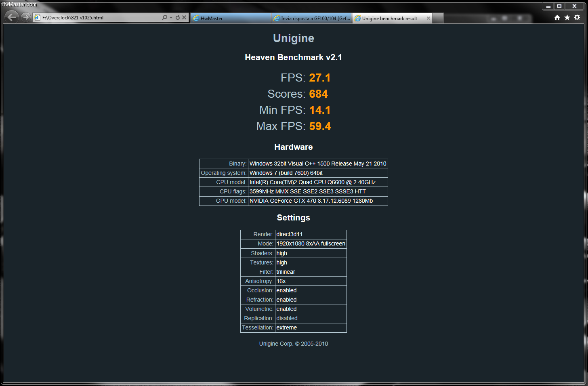
Task: Open the Home page via house icon
Action: click(x=557, y=17)
